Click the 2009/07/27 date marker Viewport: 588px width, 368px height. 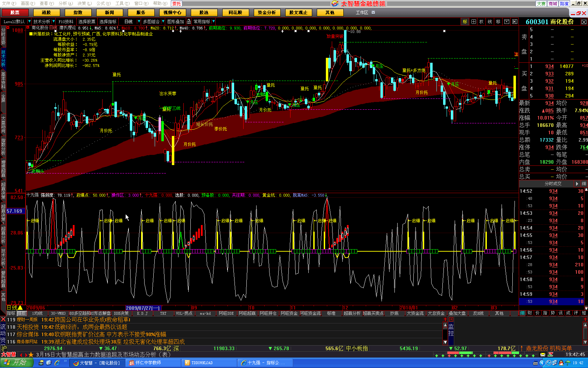coord(143,308)
